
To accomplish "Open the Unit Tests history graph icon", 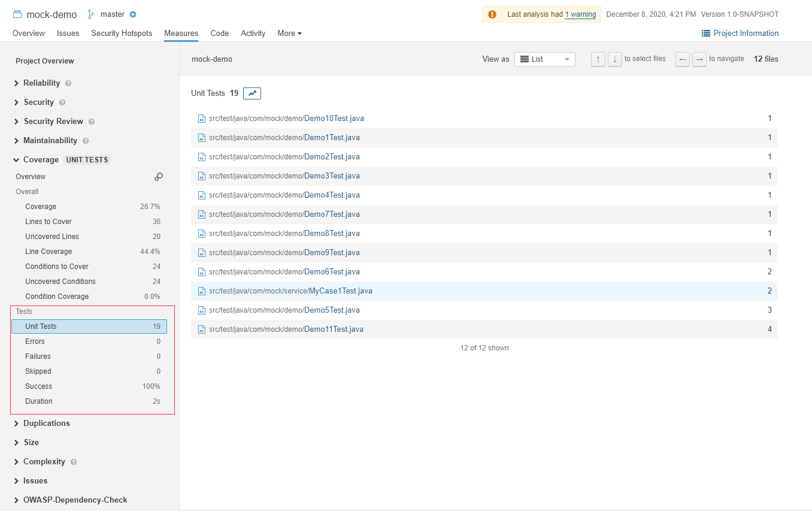I will 252,93.
